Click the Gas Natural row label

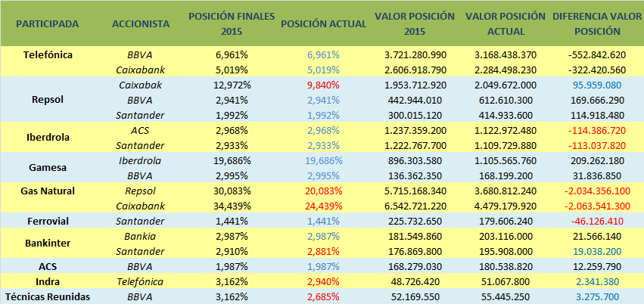point(47,191)
